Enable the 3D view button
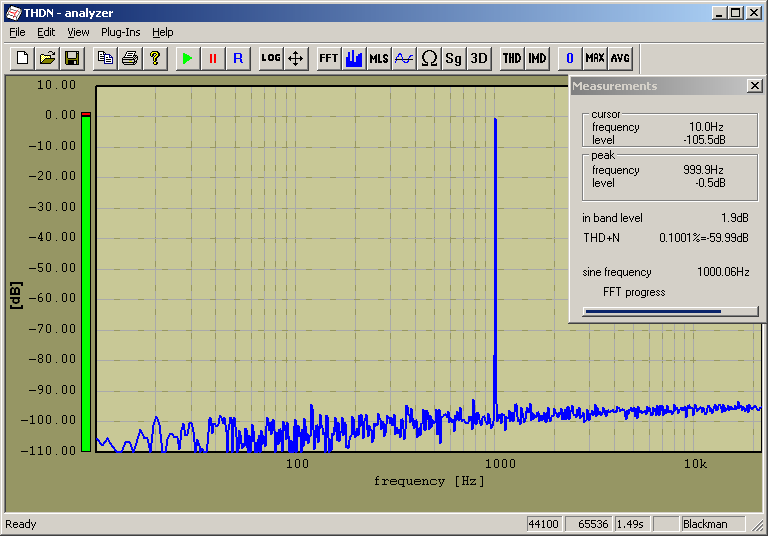Screen dimensions: 768x536 coord(479,58)
